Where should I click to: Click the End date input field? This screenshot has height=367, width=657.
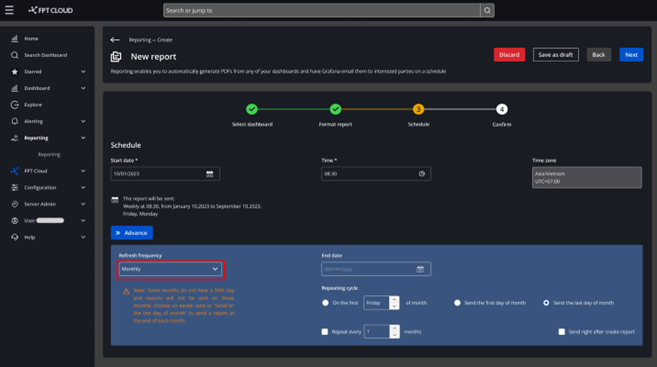376,269
